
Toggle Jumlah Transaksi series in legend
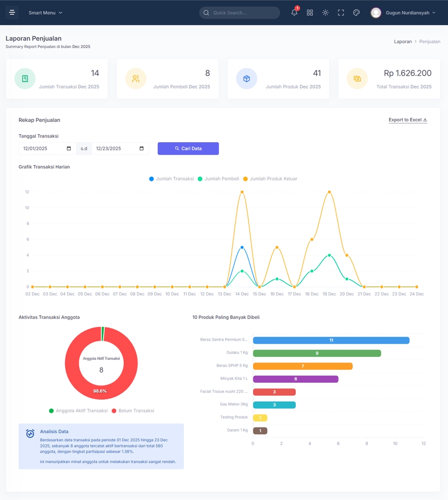pos(171,179)
